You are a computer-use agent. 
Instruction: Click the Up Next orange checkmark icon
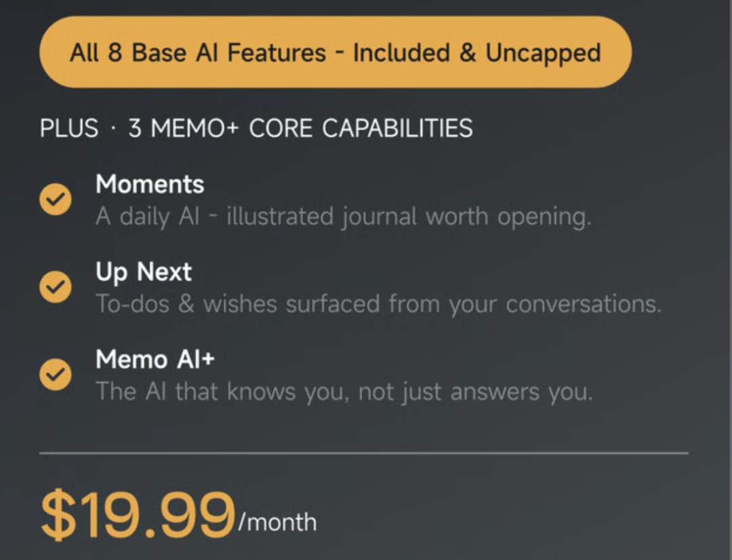[x=56, y=287]
